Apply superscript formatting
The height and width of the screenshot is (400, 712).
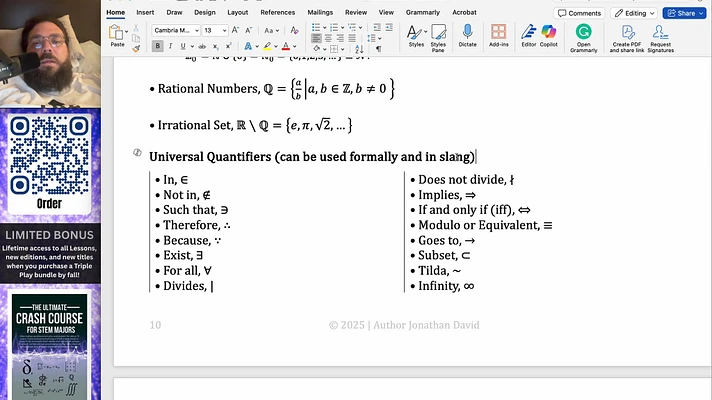[x=228, y=46]
